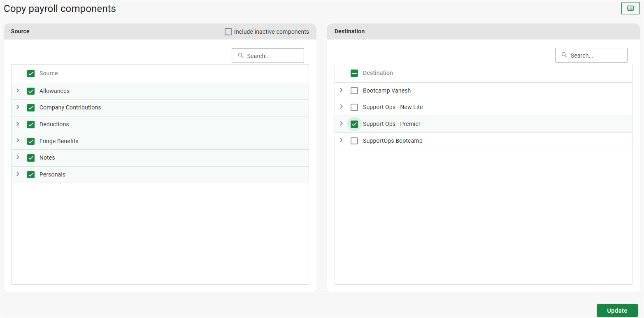Toggle the Destination select-all checkbox
Image resolution: width=644 pixels, height=318 pixels.
354,73
